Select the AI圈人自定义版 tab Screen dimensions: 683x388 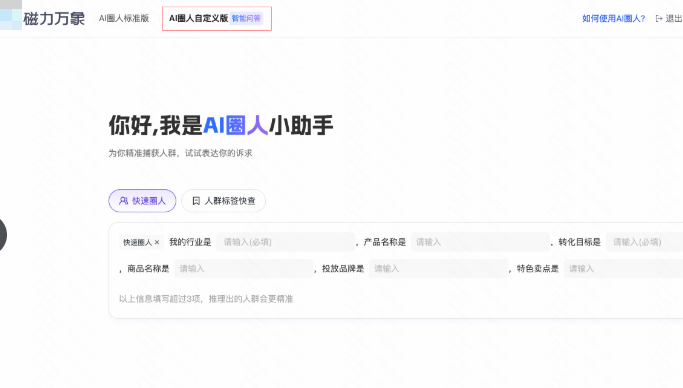[198, 18]
